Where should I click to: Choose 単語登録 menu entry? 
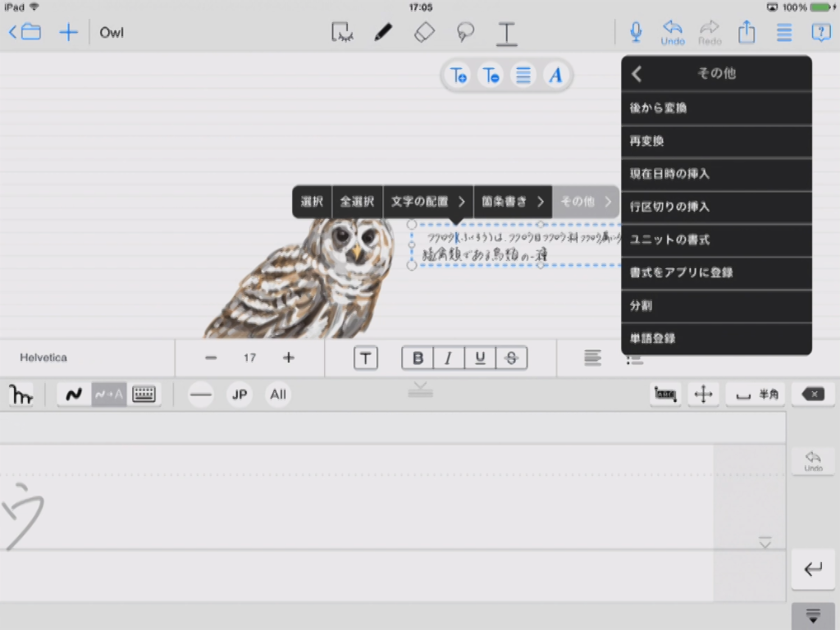click(716, 339)
